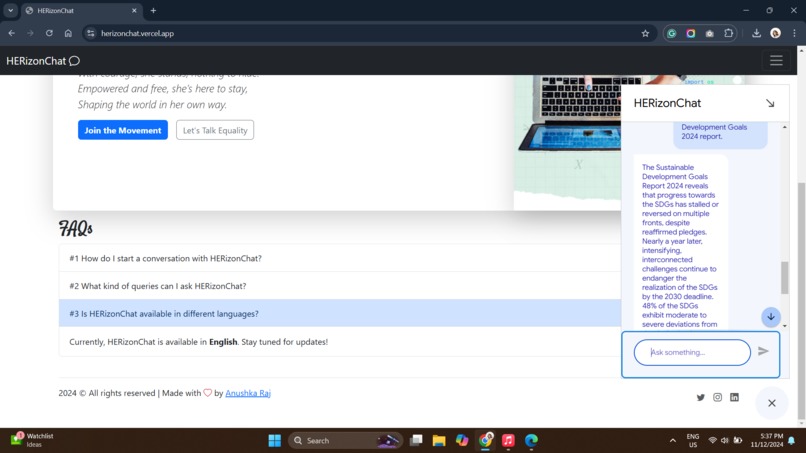Click the address bar URL herizonchat.vercel.app
Image resolution: width=806 pixels, height=453 pixels.
click(137, 33)
